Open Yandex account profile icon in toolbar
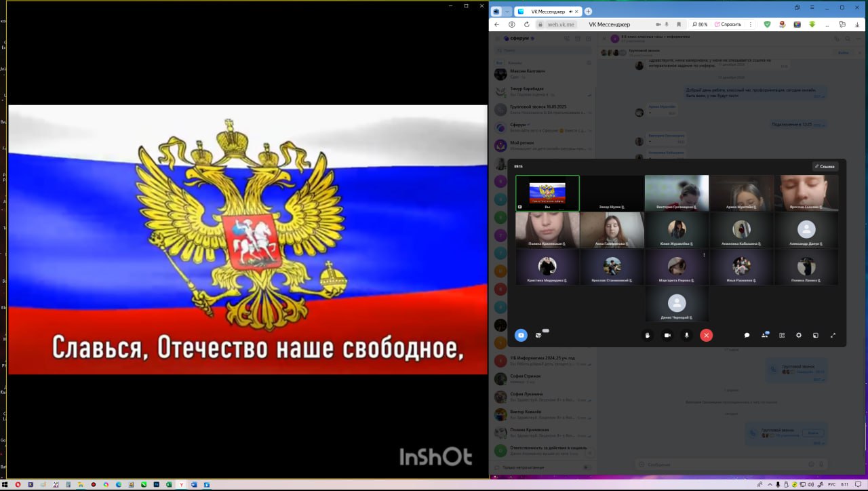Screen dimensions: 868x491 click(511, 24)
